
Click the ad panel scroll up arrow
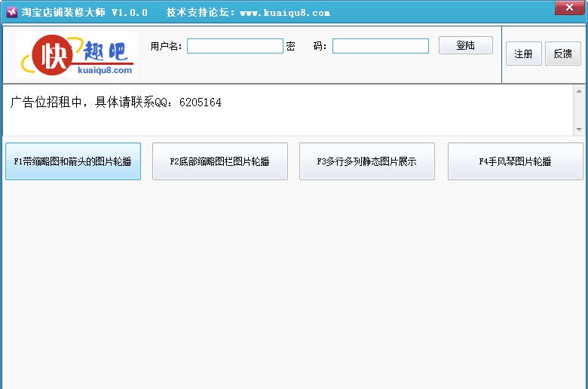coord(579,91)
